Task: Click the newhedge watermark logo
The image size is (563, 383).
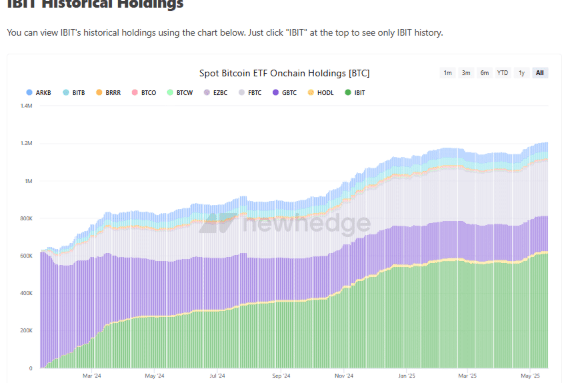Action: point(285,224)
